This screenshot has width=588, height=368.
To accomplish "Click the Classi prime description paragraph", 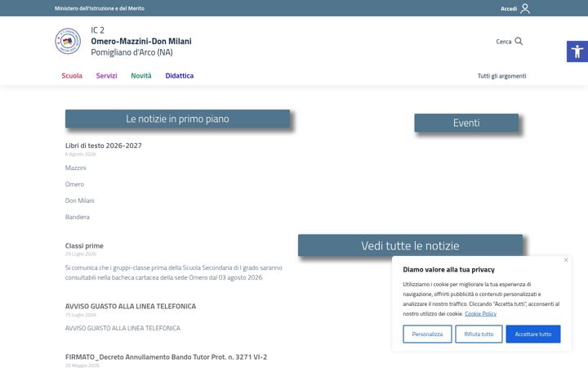I will click(174, 272).
